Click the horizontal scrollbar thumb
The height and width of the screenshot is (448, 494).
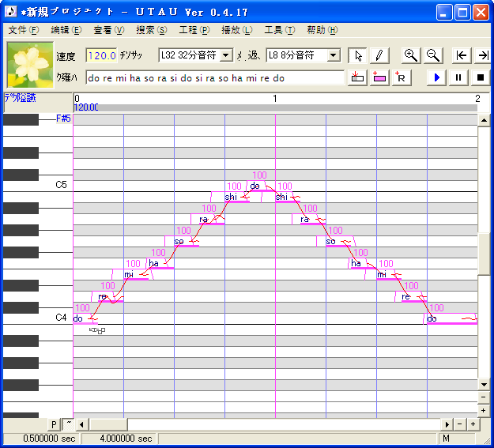click(108, 424)
